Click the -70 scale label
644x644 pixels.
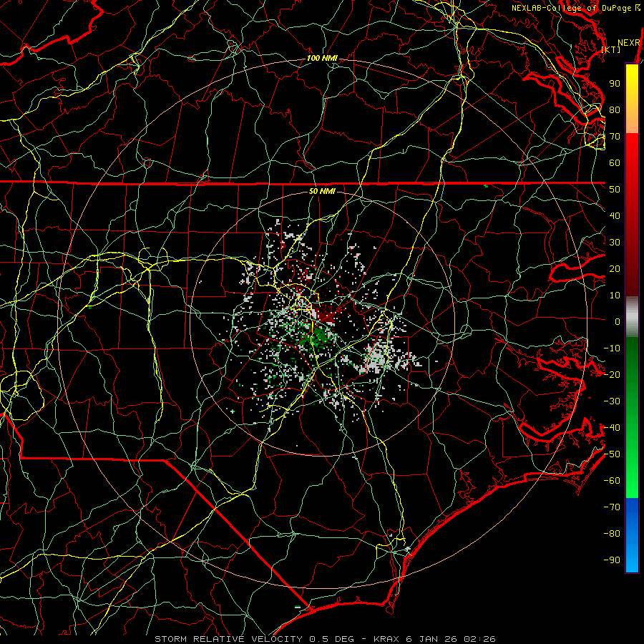click(612, 507)
